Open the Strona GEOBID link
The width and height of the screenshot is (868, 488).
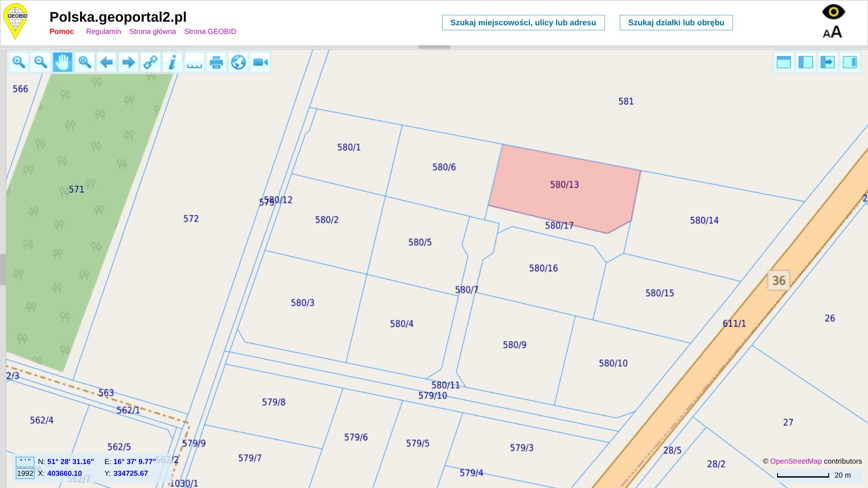[210, 32]
